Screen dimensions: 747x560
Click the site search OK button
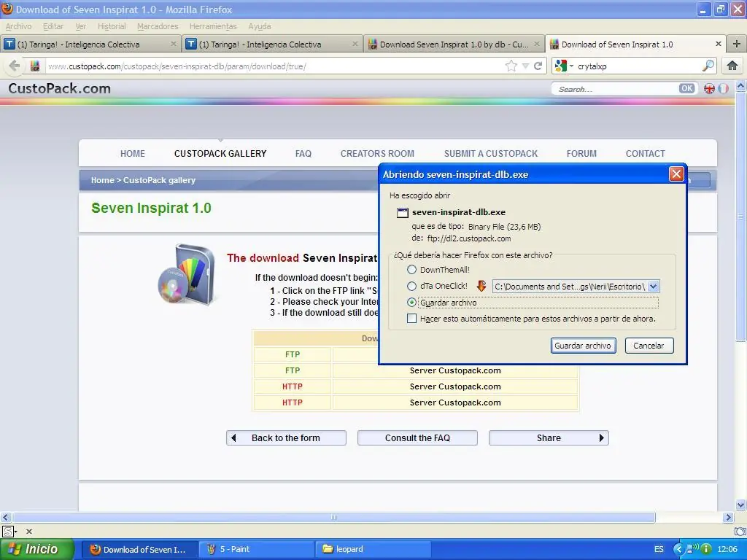(686, 88)
